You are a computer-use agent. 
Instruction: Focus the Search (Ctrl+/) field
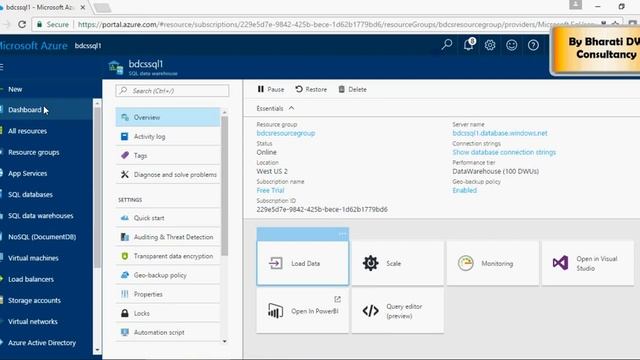click(172, 91)
